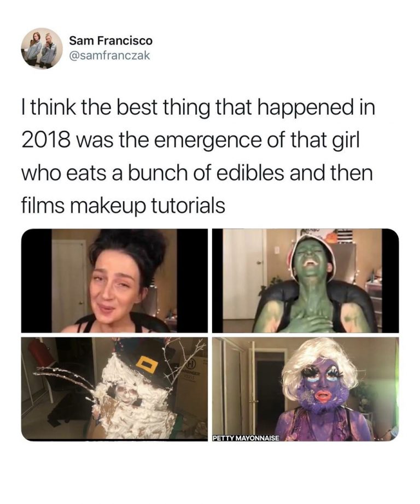
Task: Select the word 2018 in the tweet
Action: click(x=45, y=140)
